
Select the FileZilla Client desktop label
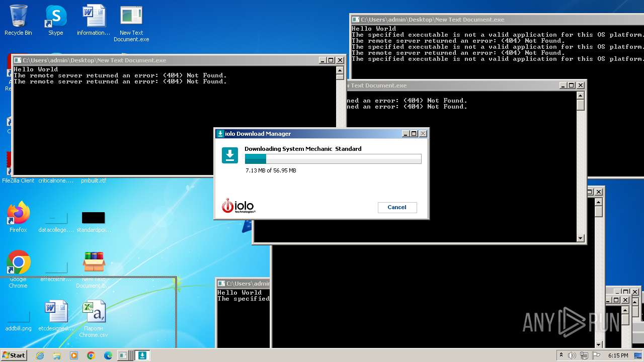coord(18,180)
